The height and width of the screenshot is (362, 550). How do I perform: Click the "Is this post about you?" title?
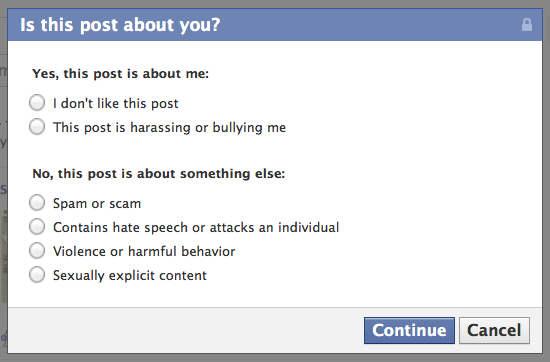point(120,25)
